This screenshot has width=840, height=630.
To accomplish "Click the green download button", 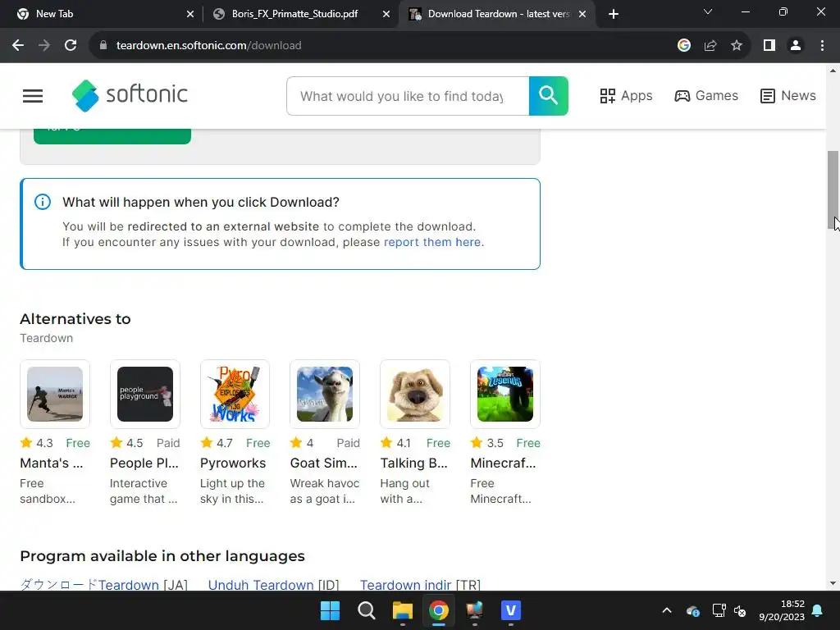I will 112,136.
